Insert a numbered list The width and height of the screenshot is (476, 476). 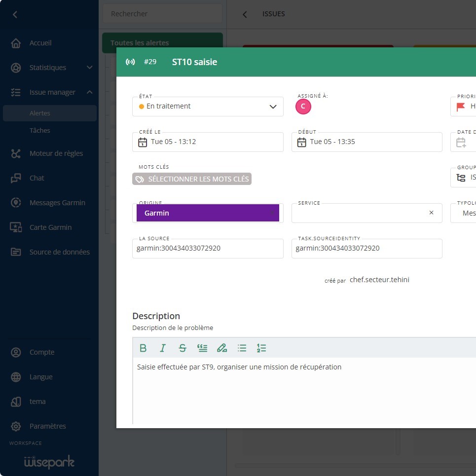pyautogui.click(x=261, y=348)
